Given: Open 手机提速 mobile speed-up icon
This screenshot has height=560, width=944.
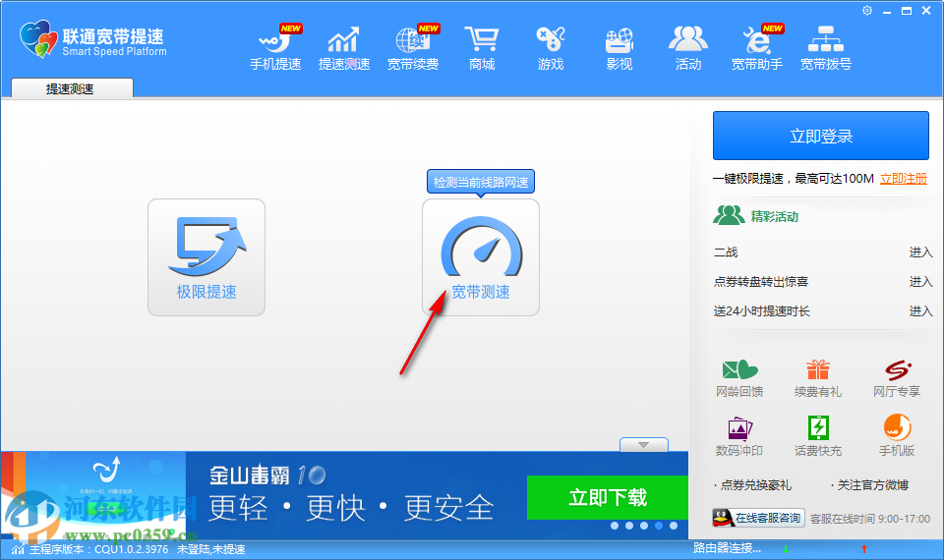Looking at the screenshot, I should pyautogui.click(x=275, y=48).
